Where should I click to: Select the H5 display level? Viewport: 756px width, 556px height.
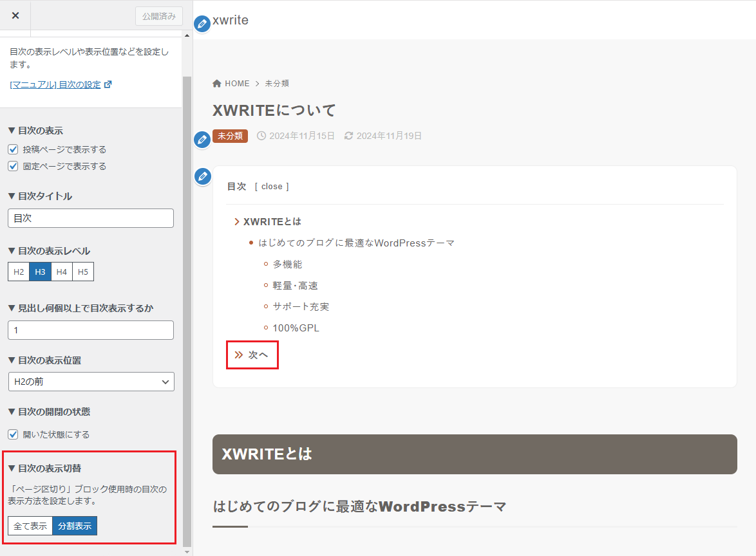(x=83, y=272)
